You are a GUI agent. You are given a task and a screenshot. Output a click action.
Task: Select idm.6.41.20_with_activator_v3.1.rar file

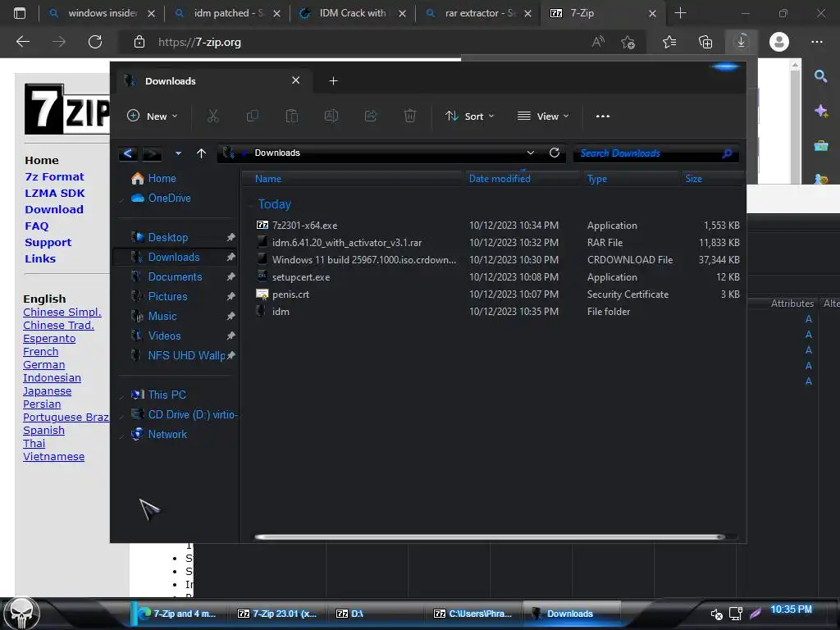click(347, 243)
